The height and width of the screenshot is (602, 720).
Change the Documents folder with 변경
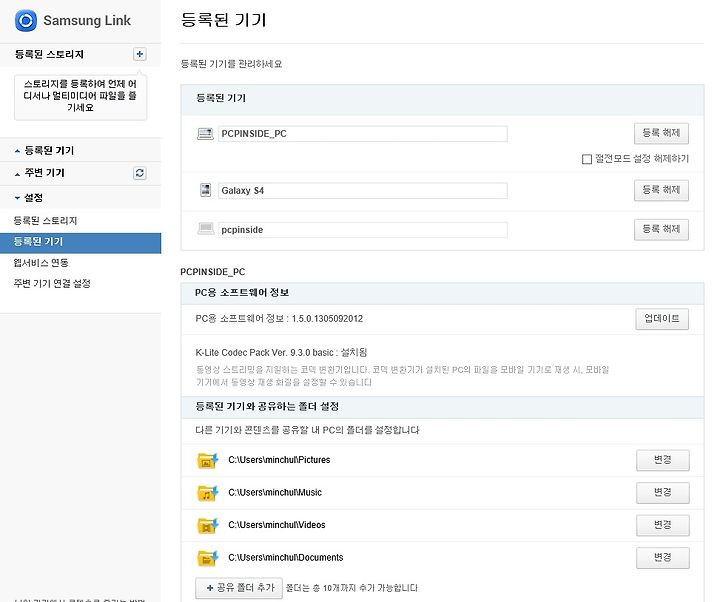(x=663, y=558)
